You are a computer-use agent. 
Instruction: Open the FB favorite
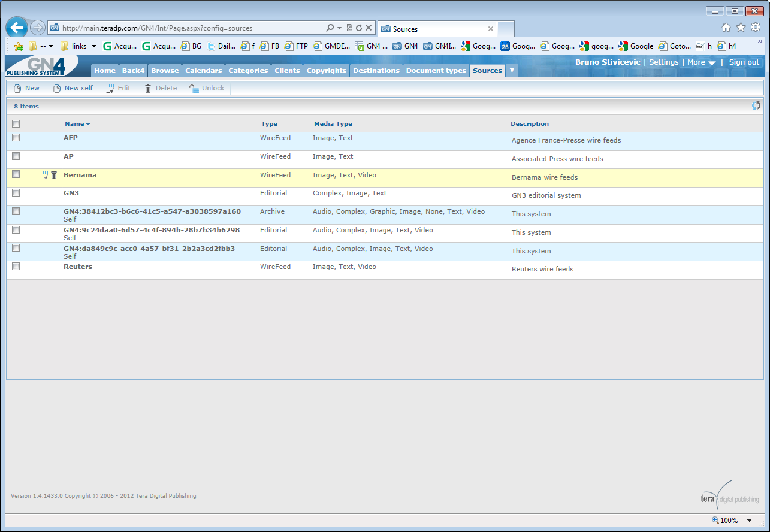coord(270,46)
